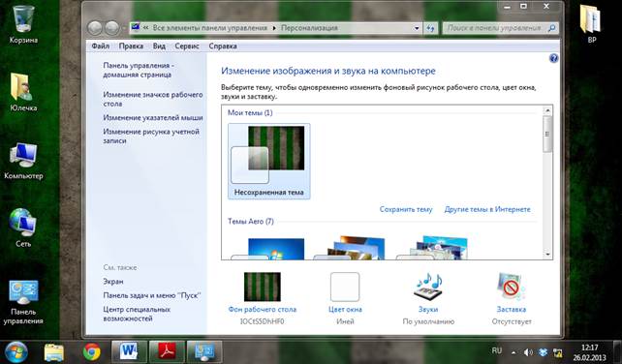Click the Dropbox tray icon
The image size is (622, 364).
[x=544, y=352]
